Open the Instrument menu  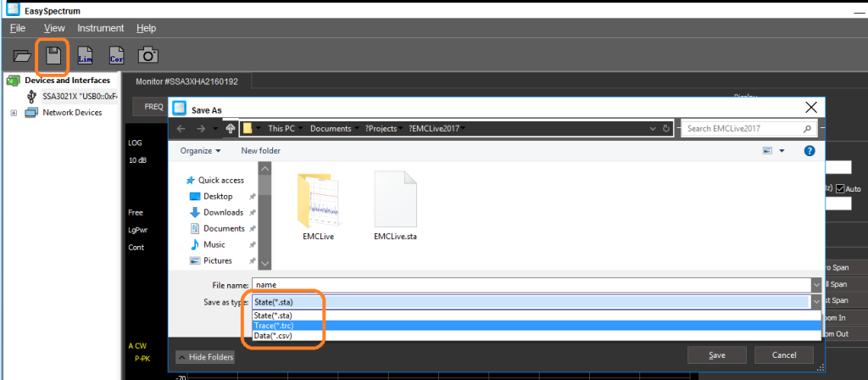(x=100, y=28)
